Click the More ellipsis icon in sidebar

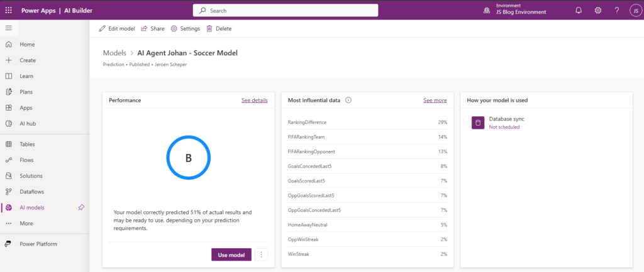click(x=9, y=224)
